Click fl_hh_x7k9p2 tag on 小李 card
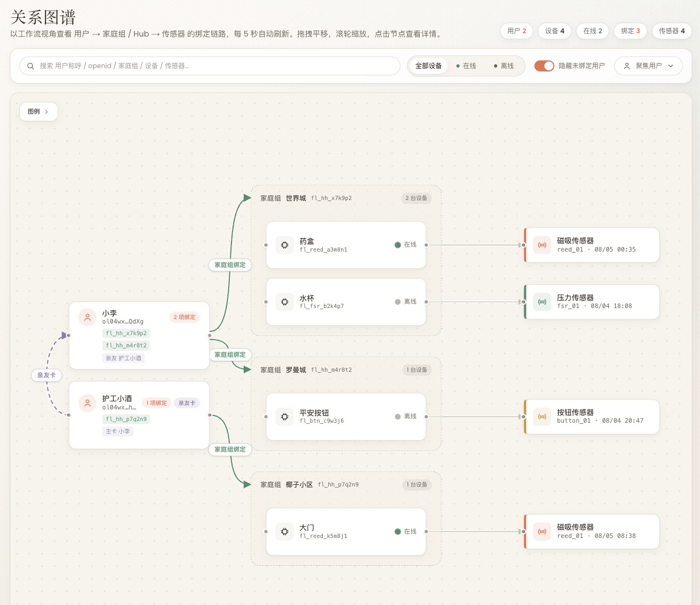 126,333
